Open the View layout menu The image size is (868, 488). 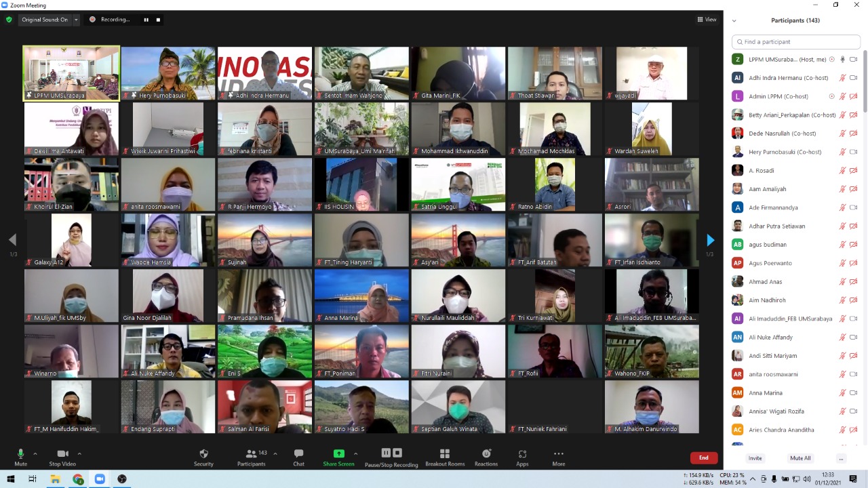[707, 20]
